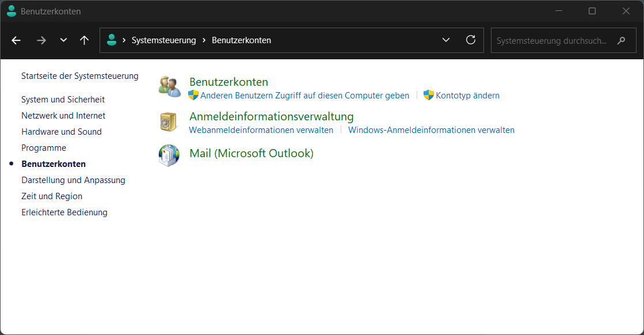Expand the address bar history dropdown
The height and width of the screenshot is (335, 644).
pos(445,40)
